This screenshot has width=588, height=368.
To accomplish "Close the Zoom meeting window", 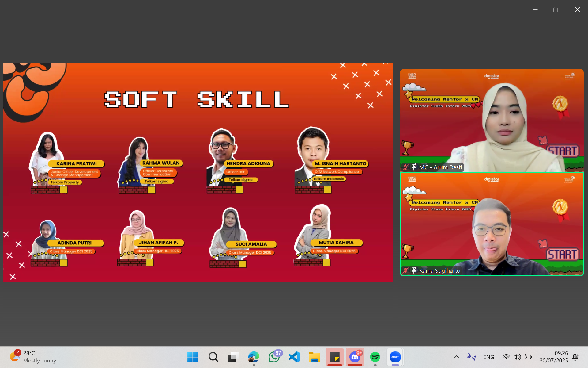I will (577, 10).
